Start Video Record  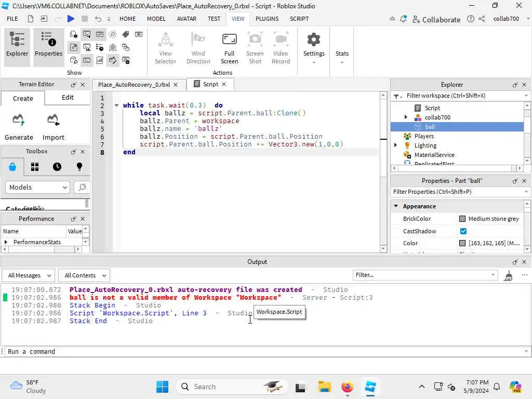(281, 48)
